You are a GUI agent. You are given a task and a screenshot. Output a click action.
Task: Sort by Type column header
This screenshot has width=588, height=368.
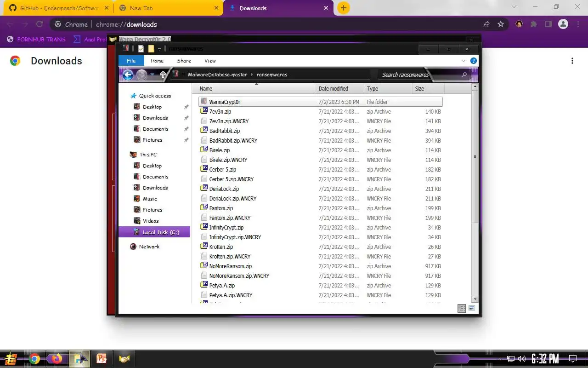tap(388, 89)
